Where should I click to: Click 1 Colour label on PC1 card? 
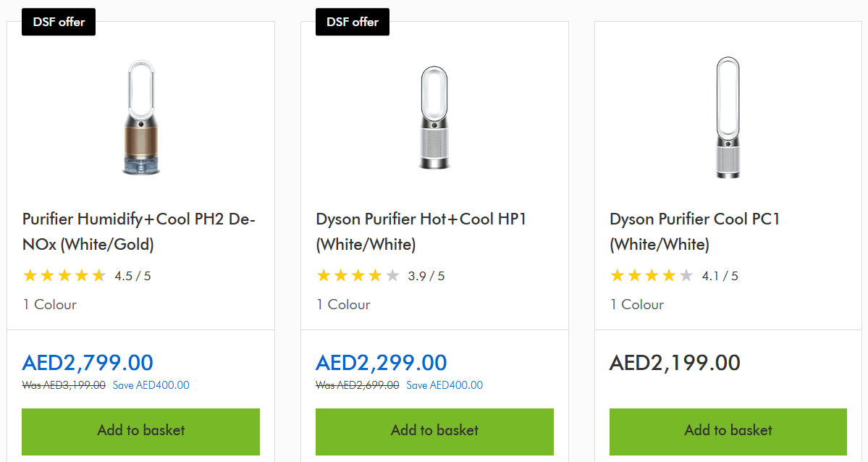(637, 305)
